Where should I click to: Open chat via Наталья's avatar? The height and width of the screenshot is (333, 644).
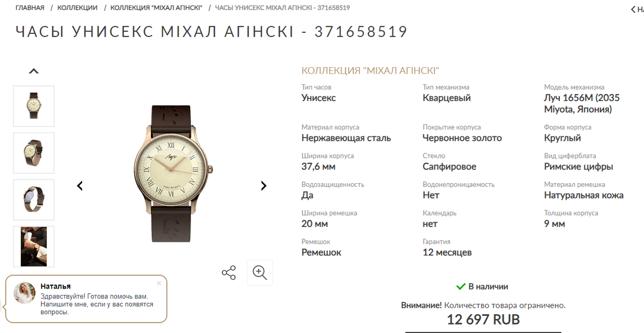25,293
